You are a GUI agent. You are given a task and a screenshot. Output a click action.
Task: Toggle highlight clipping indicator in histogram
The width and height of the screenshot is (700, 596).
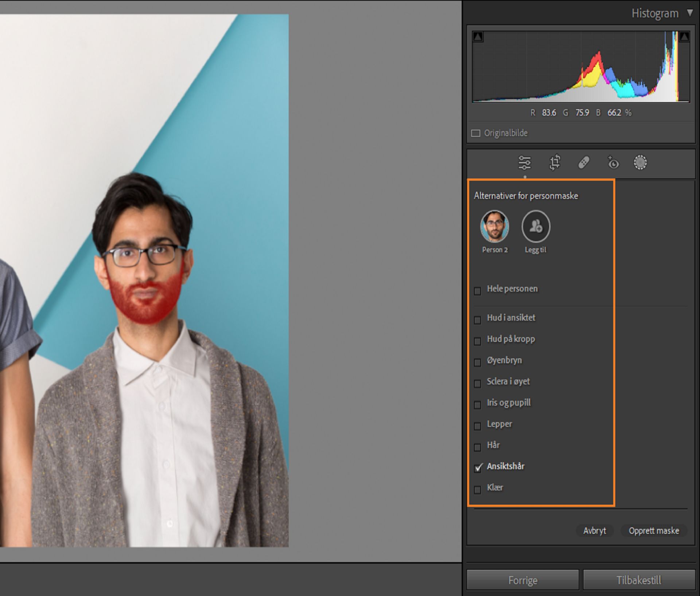pos(684,37)
